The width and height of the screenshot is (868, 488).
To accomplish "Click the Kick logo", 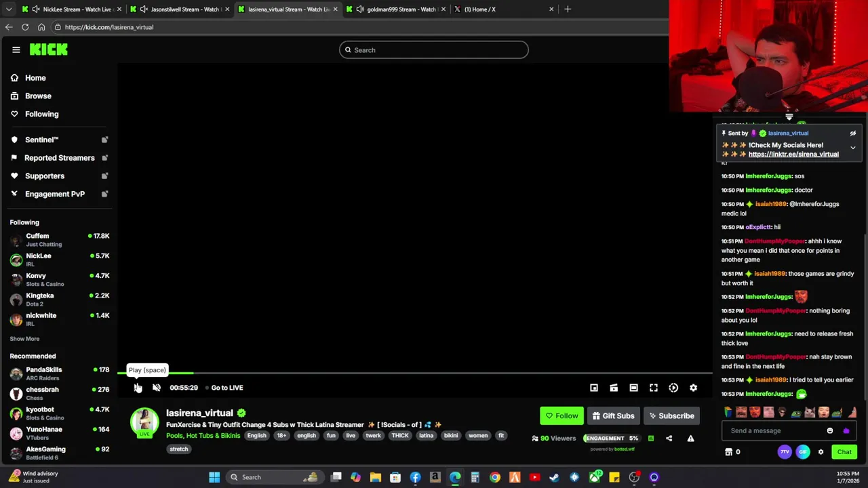I will coord(49,49).
